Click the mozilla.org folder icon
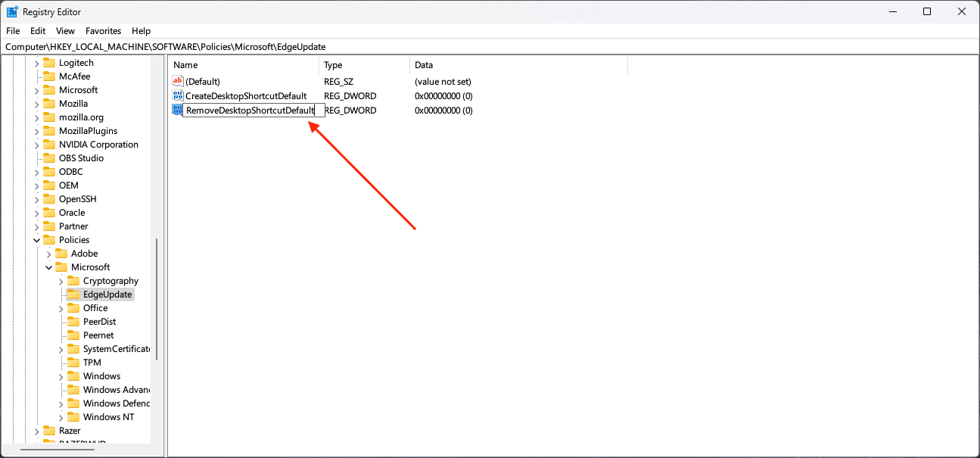Viewport: 980px width, 458px height. point(49,117)
